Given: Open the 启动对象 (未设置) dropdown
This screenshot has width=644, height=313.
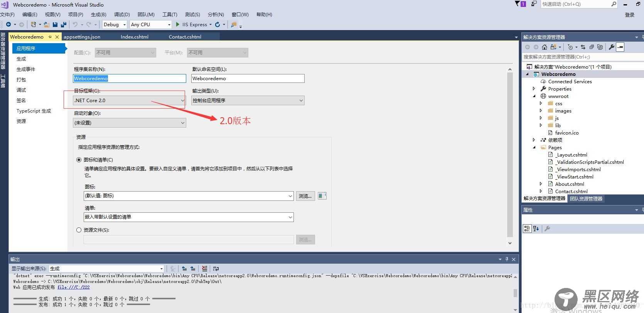Looking at the screenshot, I should pyautogui.click(x=130, y=123).
